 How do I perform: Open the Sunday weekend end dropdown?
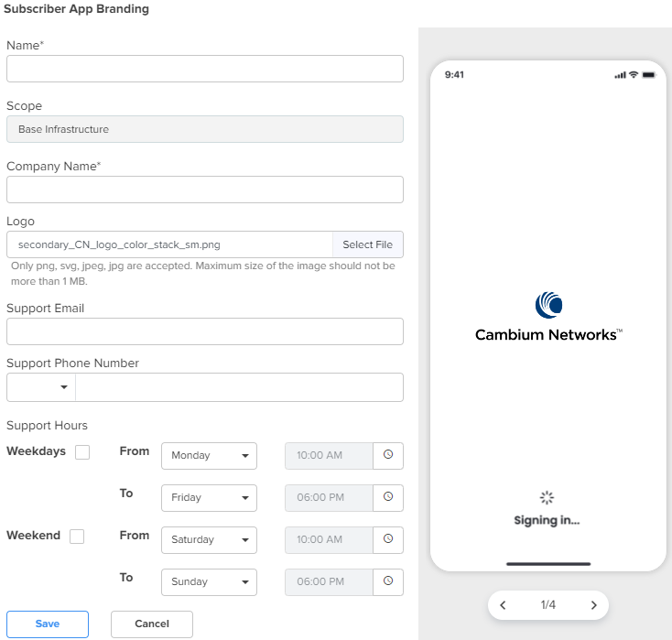coord(209,582)
